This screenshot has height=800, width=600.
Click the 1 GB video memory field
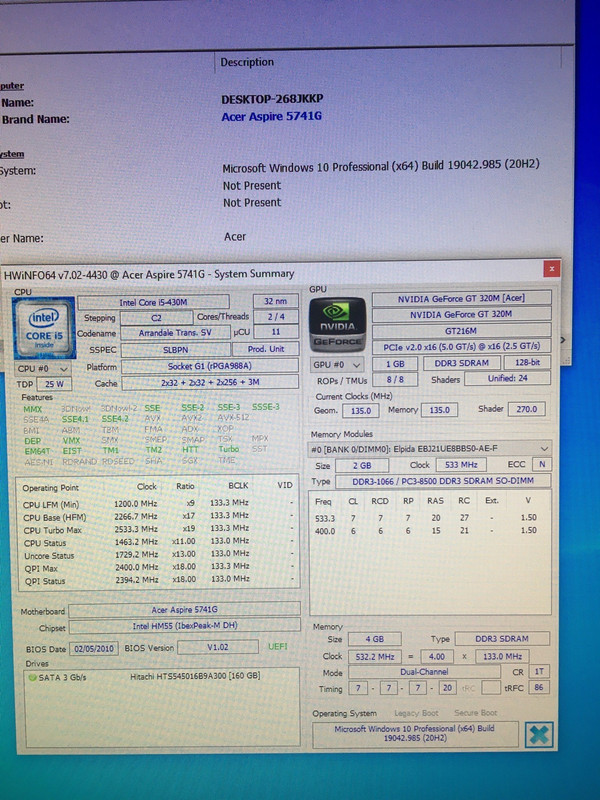[x=395, y=364]
